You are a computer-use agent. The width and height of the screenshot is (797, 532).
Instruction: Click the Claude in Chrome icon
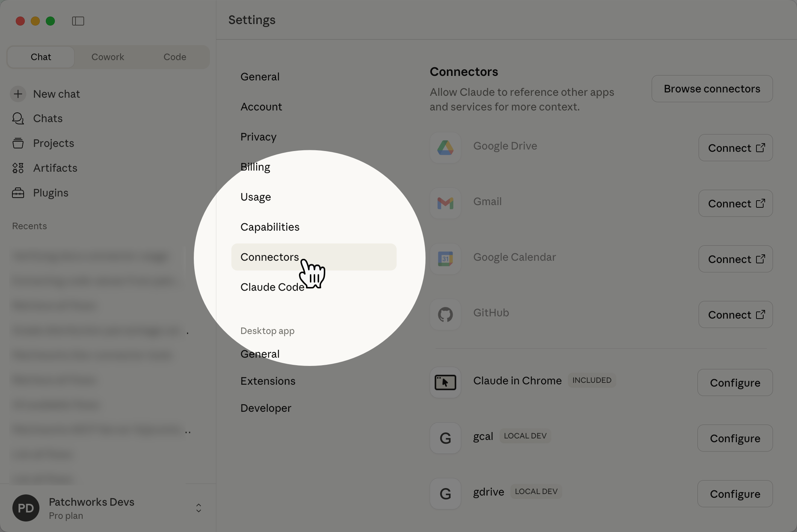[445, 382]
